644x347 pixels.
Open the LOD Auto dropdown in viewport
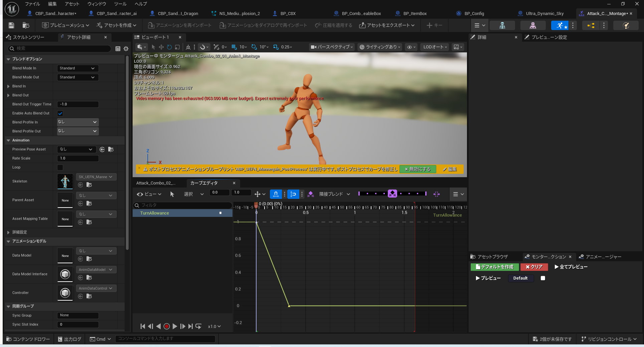(x=435, y=47)
